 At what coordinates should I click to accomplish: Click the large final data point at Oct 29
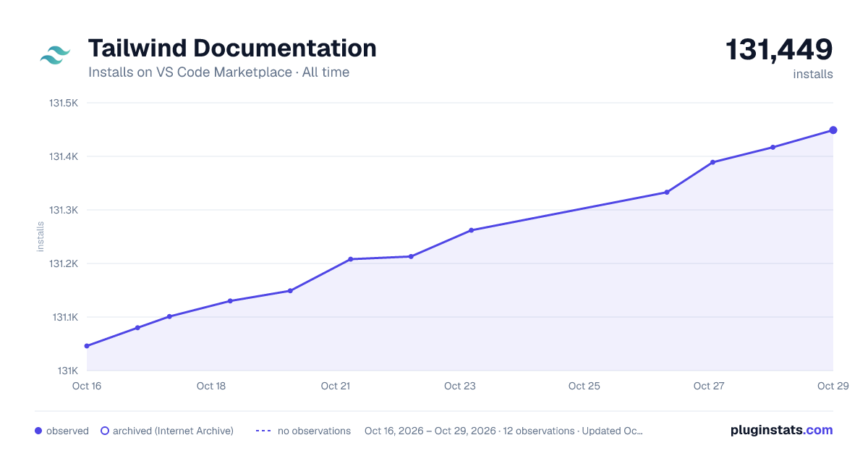point(833,130)
